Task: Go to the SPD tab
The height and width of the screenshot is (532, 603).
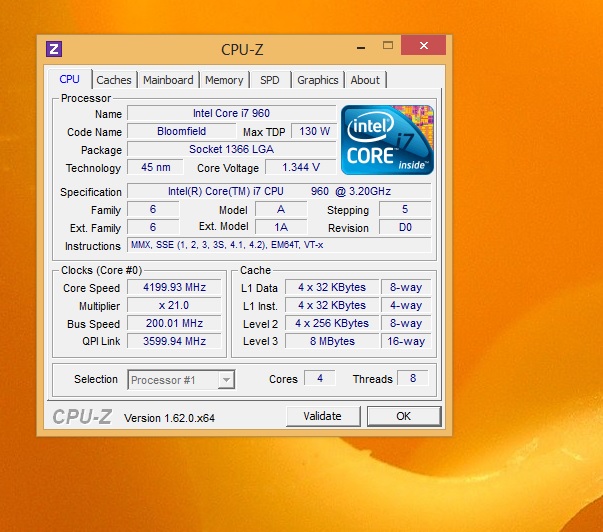Action: [269, 80]
